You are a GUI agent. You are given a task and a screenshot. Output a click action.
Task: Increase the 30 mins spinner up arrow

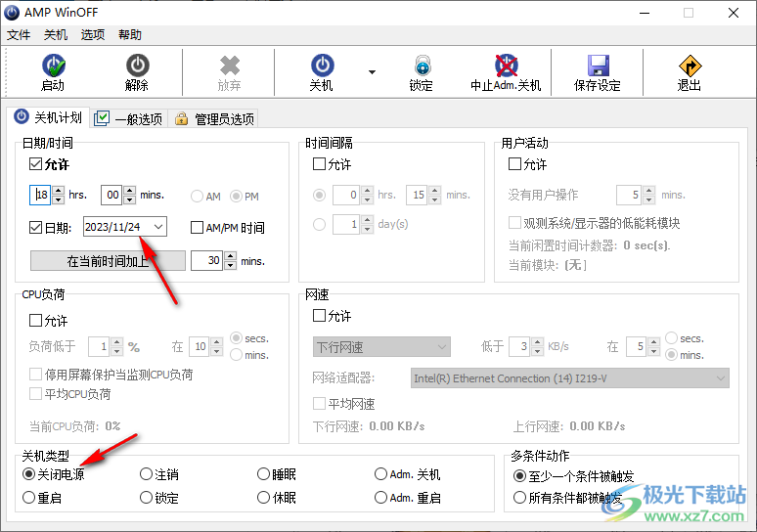[231, 256]
